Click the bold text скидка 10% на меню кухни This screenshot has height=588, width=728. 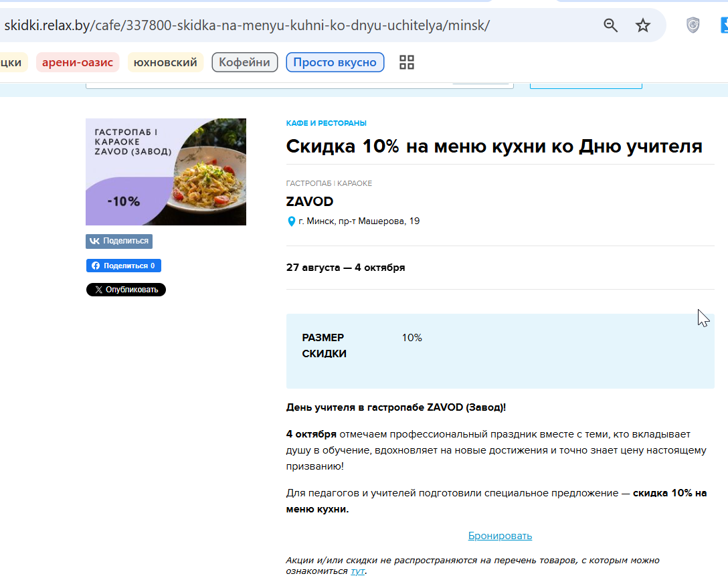496,501
